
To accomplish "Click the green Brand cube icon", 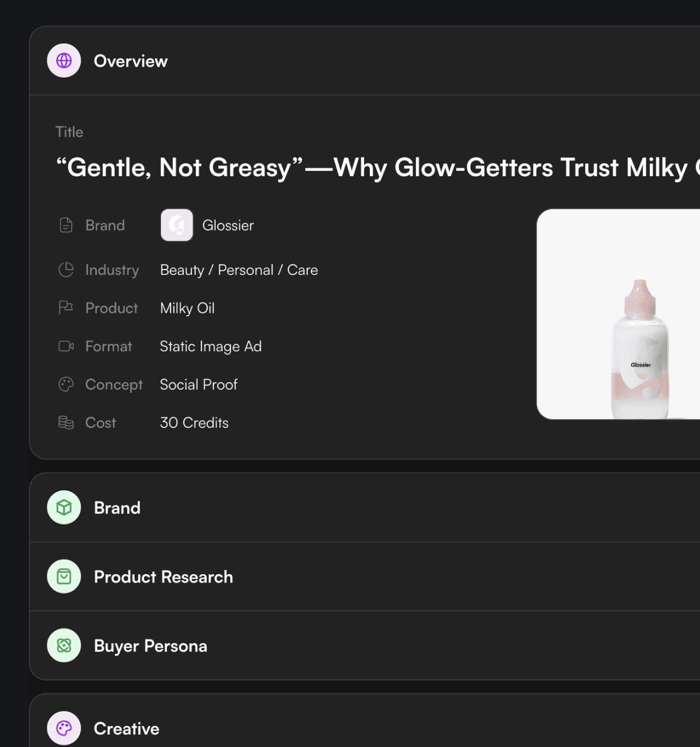I will 64,507.
